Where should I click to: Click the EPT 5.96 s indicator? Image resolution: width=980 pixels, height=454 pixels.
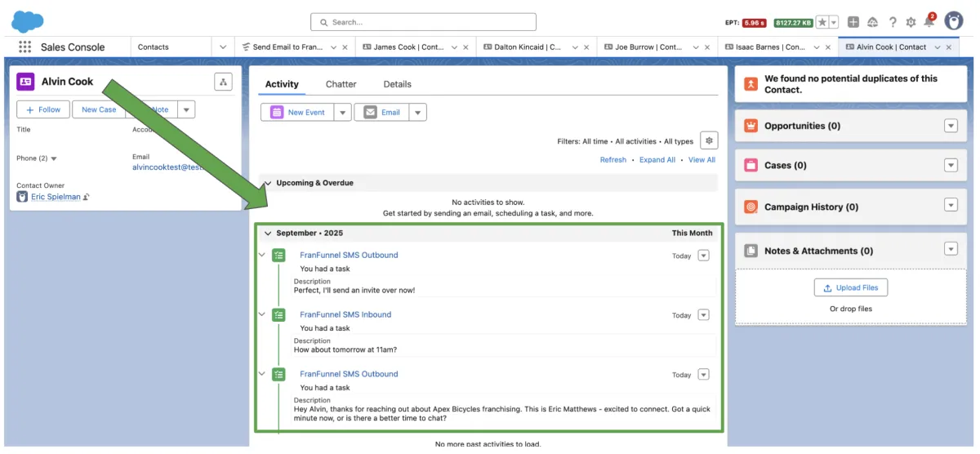(754, 23)
